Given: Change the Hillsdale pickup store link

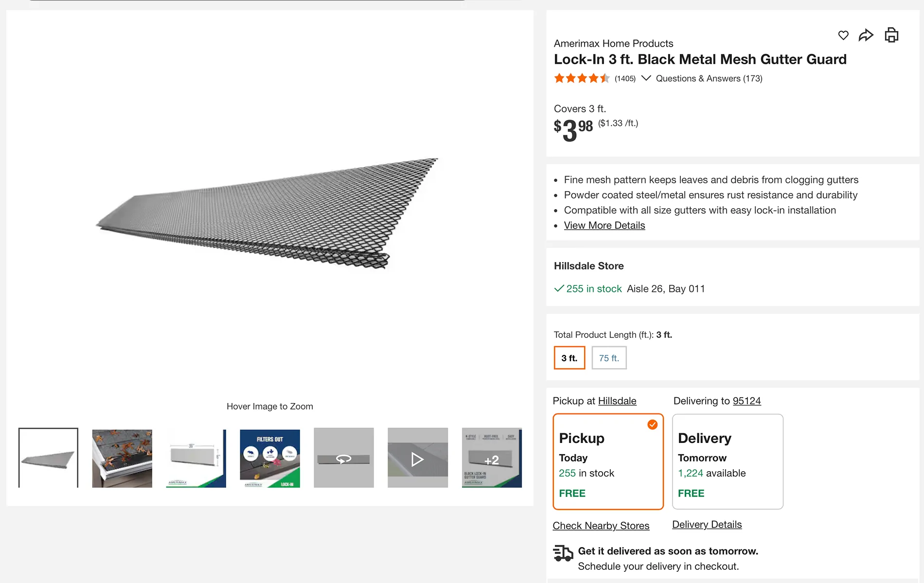Looking at the screenshot, I should (x=617, y=401).
